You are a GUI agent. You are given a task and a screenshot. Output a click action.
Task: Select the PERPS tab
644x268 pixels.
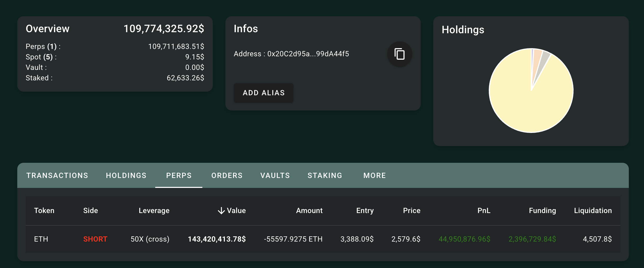(179, 175)
